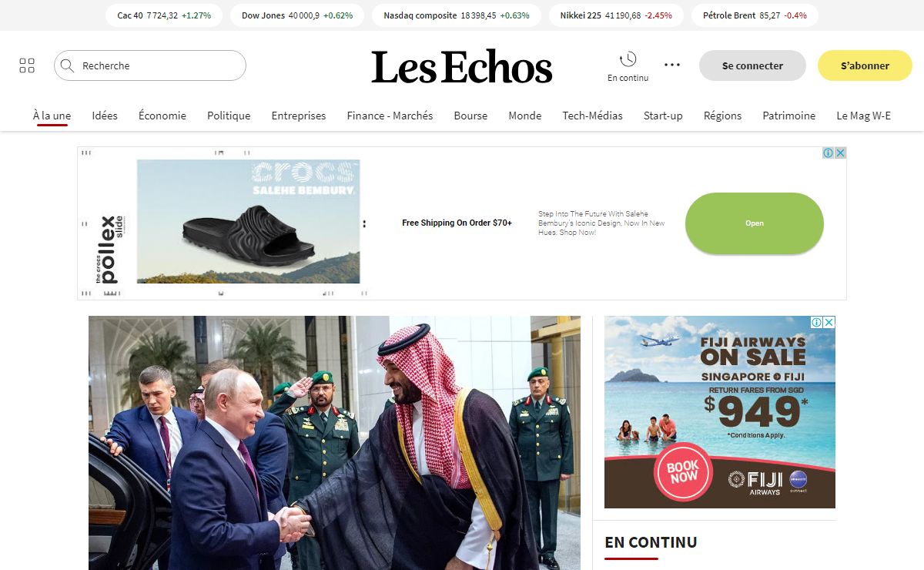The image size is (924, 570).
Task: Open the Le Mag W-E section
Action: point(863,116)
